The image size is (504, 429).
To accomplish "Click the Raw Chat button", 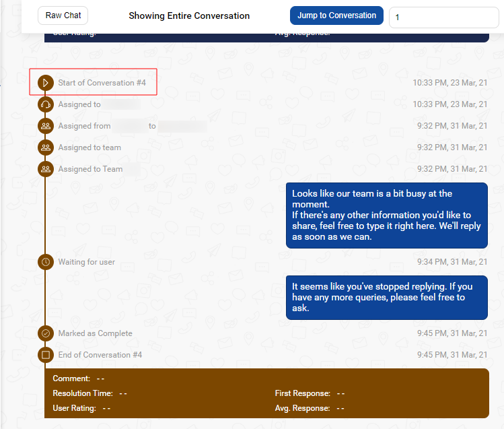I will pyautogui.click(x=63, y=15).
